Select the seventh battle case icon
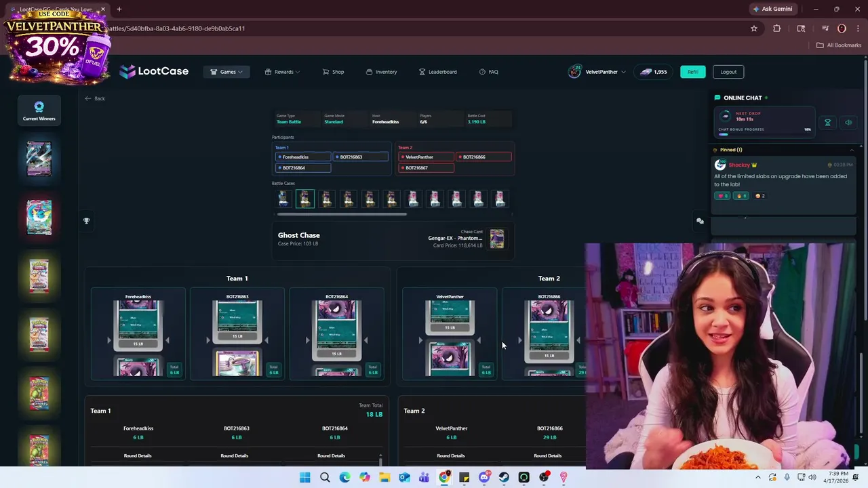Viewport: 868px width, 488px height. [414, 199]
